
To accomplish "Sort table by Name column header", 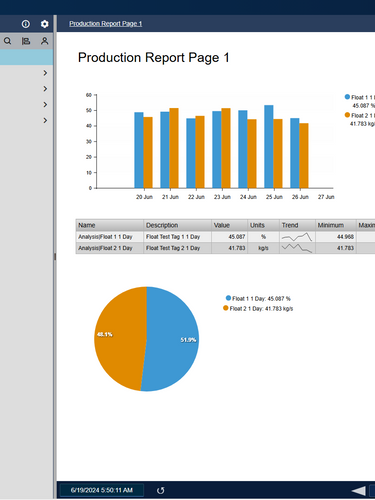I will tap(110, 225).
